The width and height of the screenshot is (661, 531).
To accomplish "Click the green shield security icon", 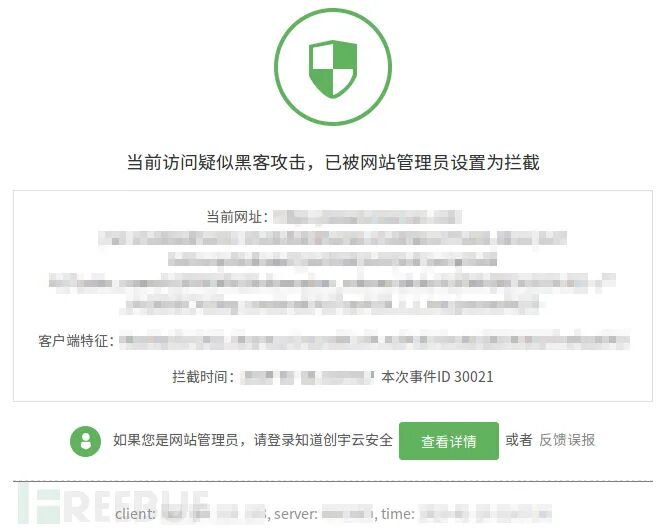I will [x=333, y=67].
